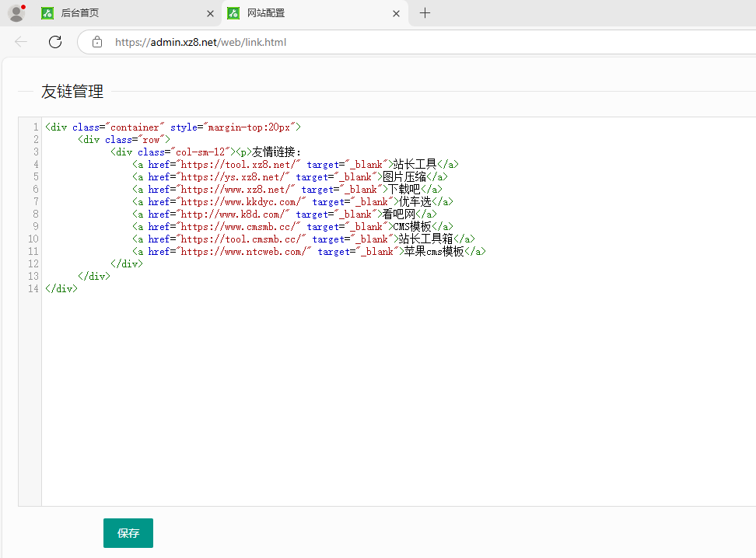Click the 网站配置 tab favicon
The height and width of the screenshot is (558, 756).
click(233, 13)
